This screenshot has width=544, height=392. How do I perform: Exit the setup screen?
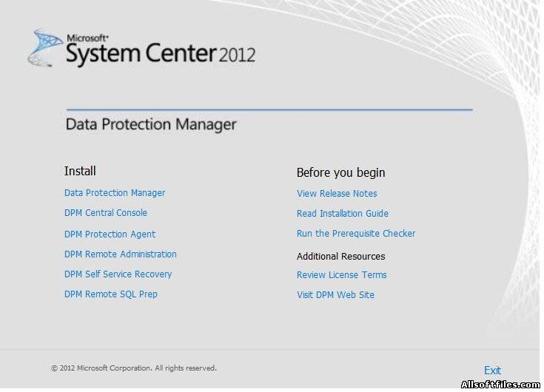(492, 371)
